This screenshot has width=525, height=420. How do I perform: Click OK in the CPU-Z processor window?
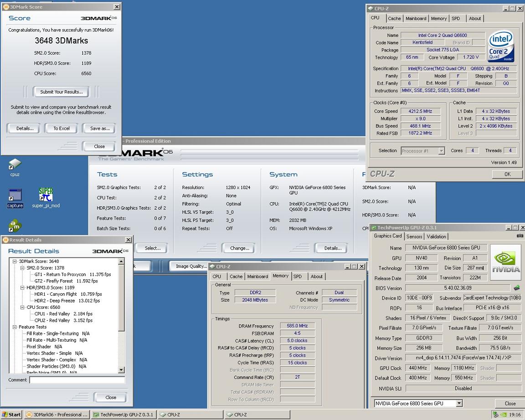507,174
